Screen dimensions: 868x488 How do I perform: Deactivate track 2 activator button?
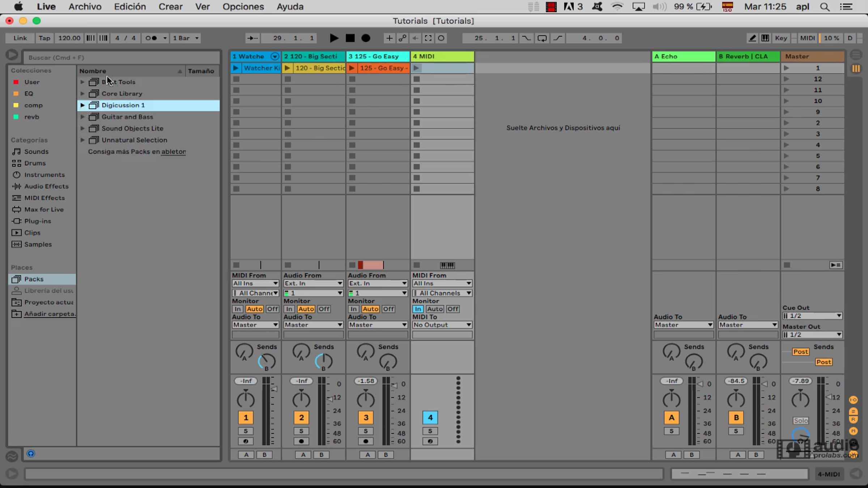point(301,418)
